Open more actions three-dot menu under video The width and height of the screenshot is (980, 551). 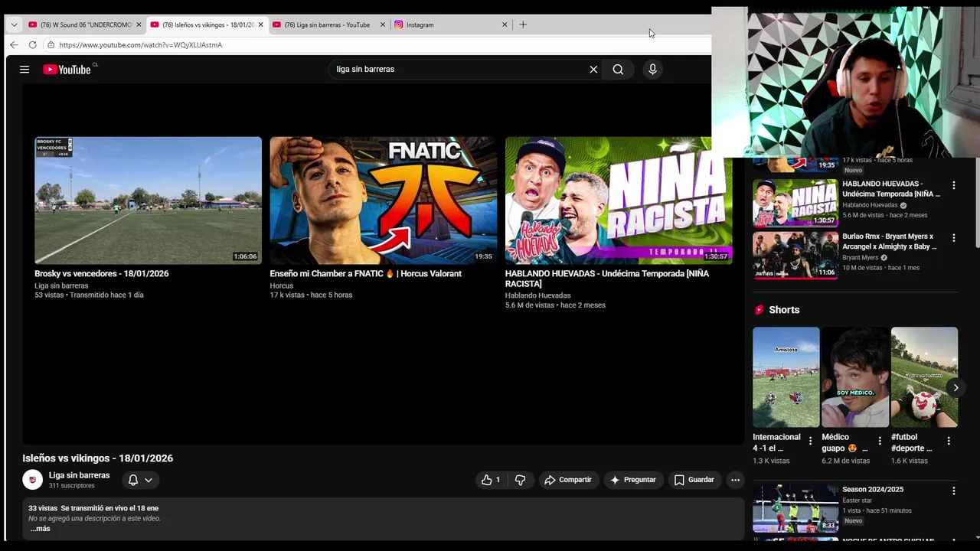click(x=735, y=480)
